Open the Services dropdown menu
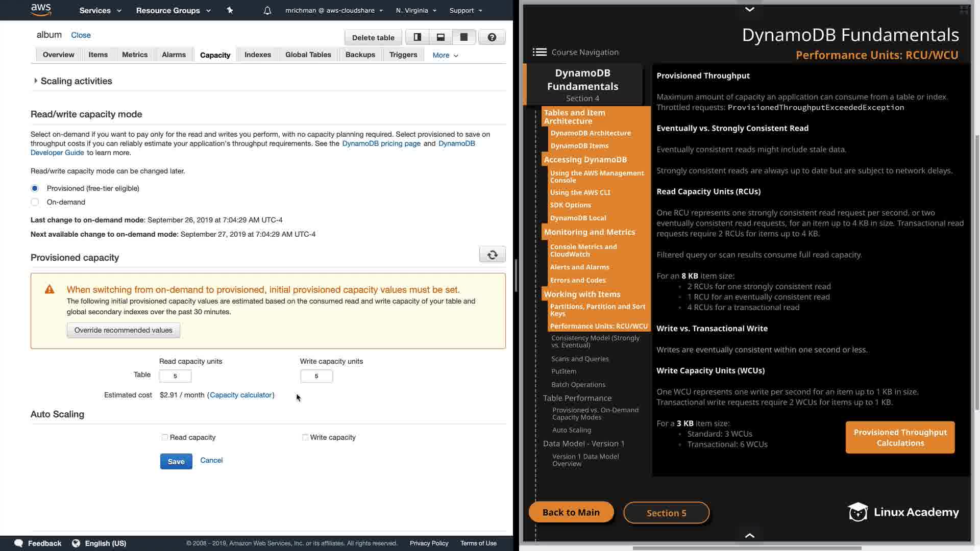 pyautogui.click(x=100, y=10)
